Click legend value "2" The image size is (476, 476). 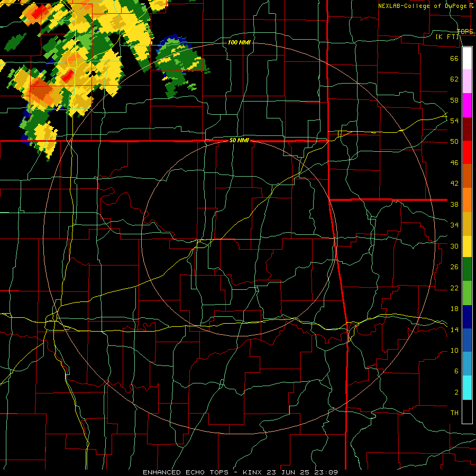point(456,392)
